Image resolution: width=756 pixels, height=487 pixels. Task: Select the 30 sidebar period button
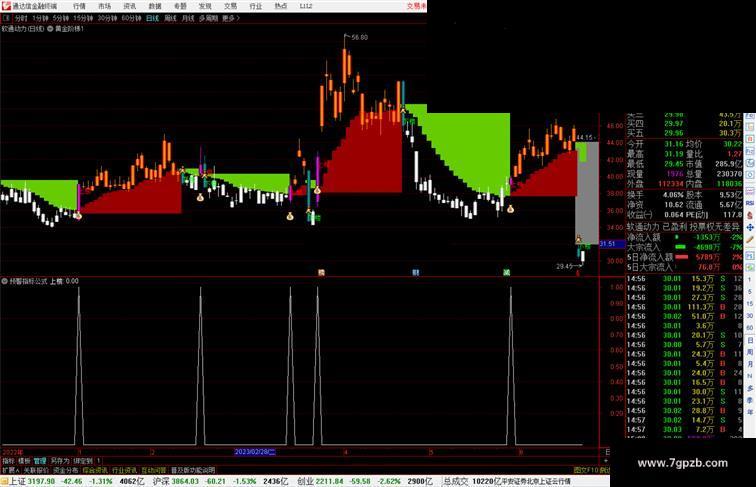coord(750,316)
